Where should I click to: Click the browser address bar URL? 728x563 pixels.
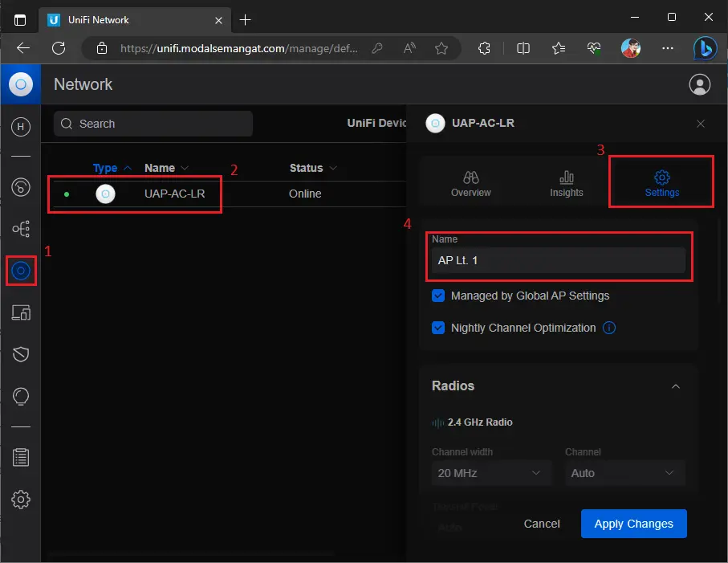click(x=238, y=48)
